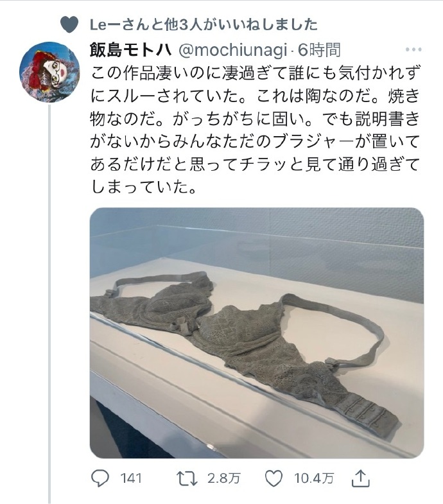This screenshot has height=504, width=443.
Task: Open the three-dot more options menu
Action: [413, 49]
